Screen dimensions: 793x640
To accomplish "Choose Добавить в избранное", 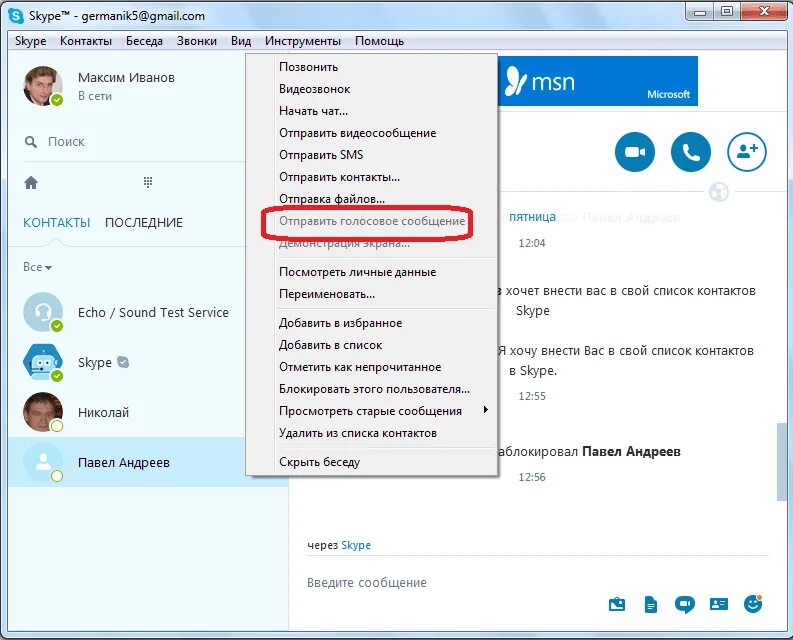I will 372,323.
